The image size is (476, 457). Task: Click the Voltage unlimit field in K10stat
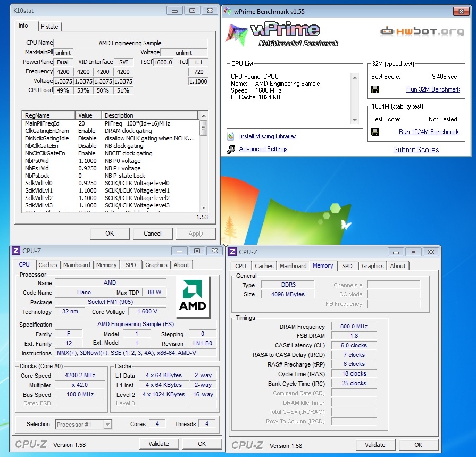(x=183, y=53)
